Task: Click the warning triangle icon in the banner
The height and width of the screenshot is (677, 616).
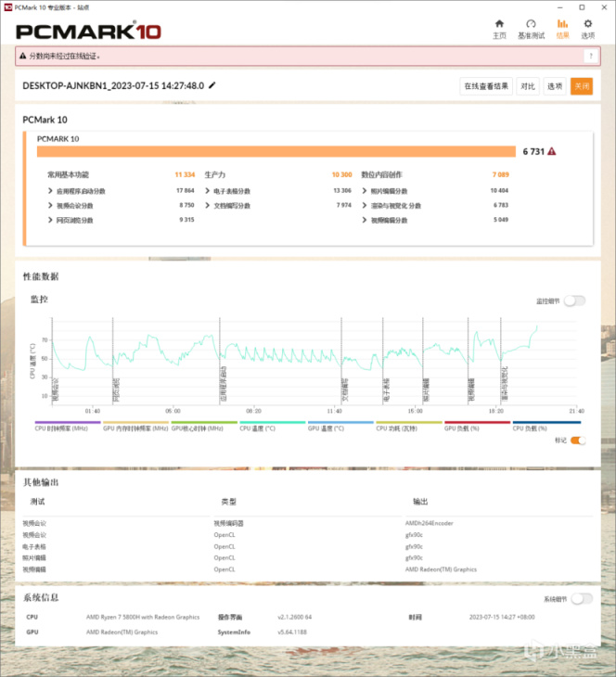Action: tap(23, 57)
